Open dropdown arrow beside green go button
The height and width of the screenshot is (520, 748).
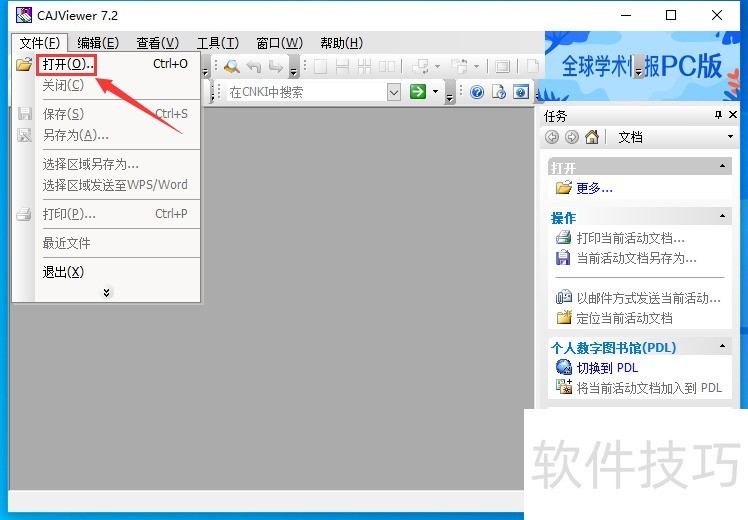click(435, 91)
